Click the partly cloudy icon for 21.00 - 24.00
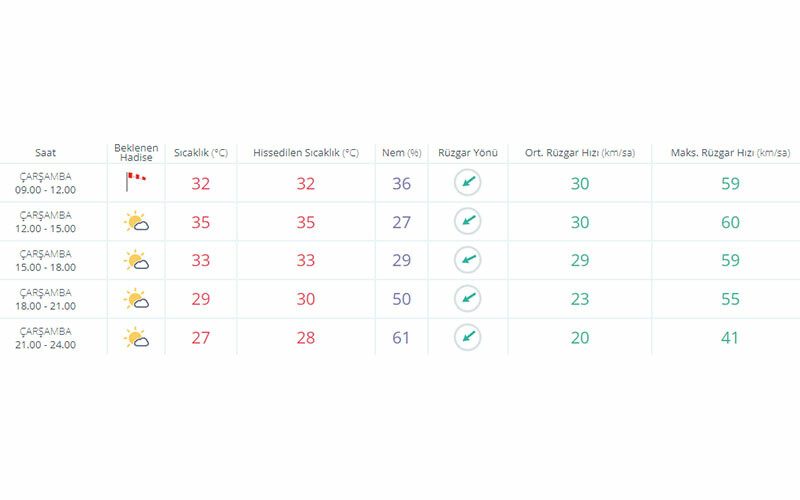Viewport: 800px width, 500px height. [137, 337]
